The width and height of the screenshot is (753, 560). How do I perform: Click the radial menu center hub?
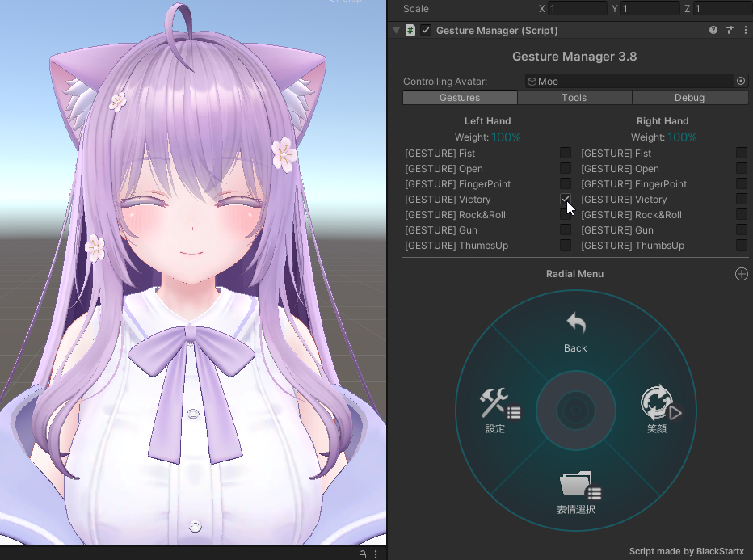click(x=575, y=411)
